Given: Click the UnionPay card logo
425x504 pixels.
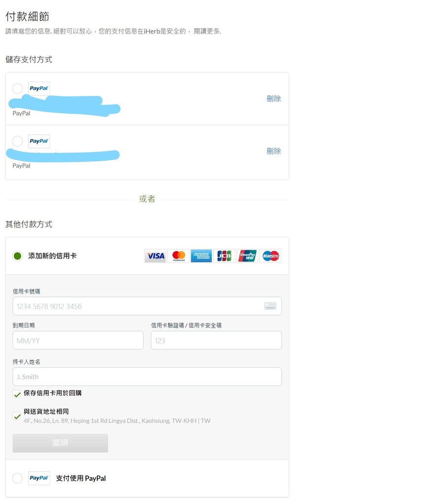Looking at the screenshot, I should pos(247,256).
